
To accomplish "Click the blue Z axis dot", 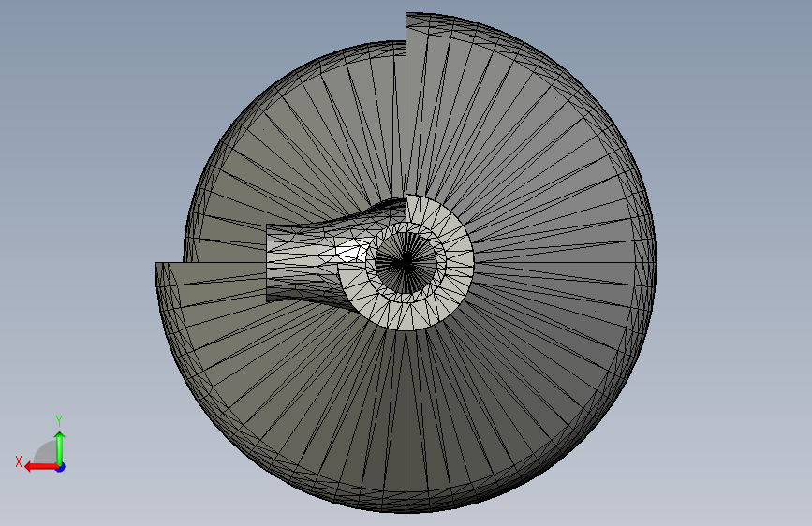I will click(61, 467).
